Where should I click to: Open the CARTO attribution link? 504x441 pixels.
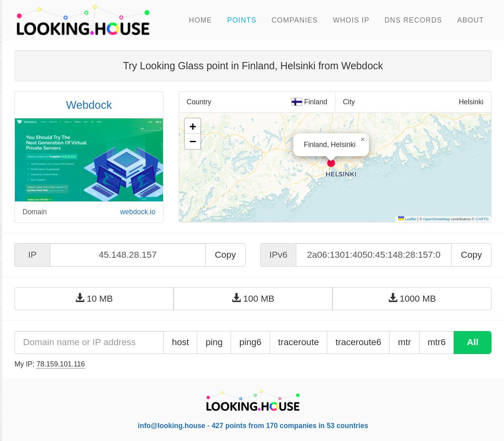[x=482, y=219]
